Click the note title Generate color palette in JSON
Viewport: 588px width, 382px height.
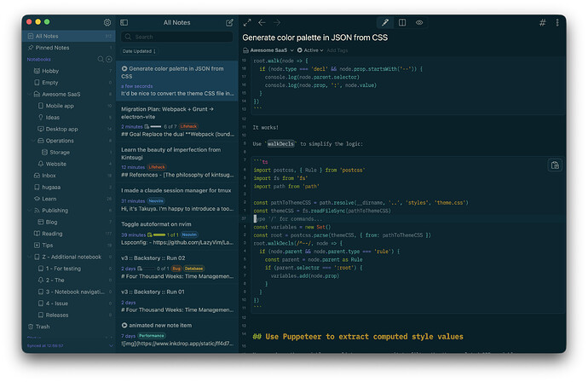(315, 38)
